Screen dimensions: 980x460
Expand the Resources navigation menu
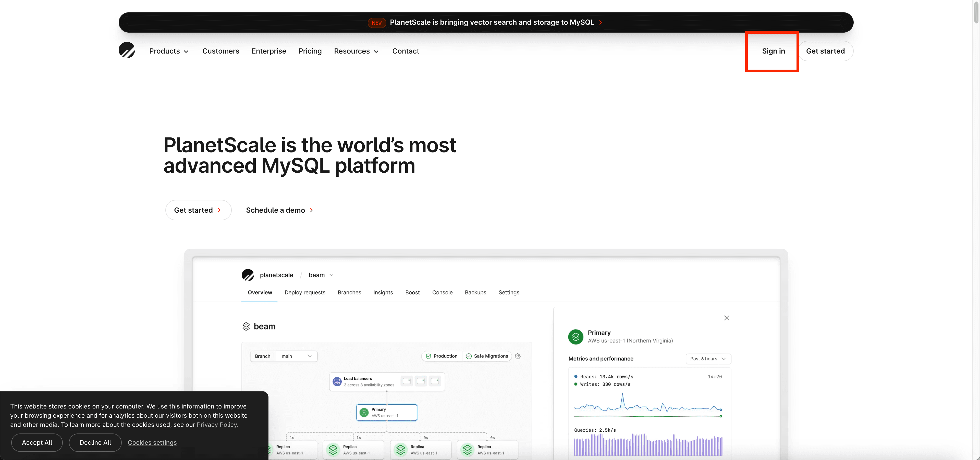coord(356,51)
